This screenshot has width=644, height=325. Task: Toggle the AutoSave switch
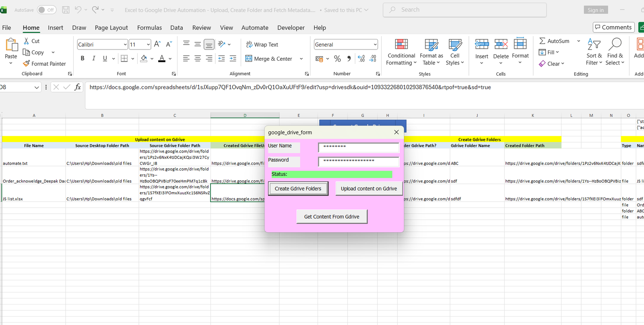47,10
